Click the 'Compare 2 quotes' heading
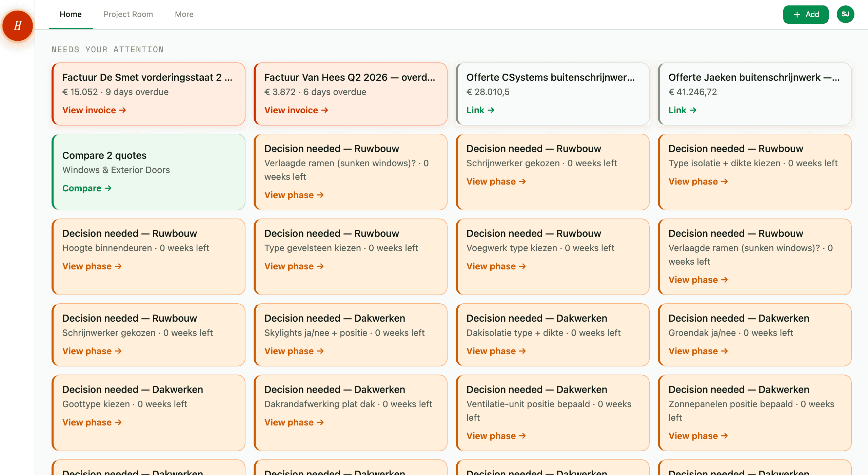 [104, 155]
